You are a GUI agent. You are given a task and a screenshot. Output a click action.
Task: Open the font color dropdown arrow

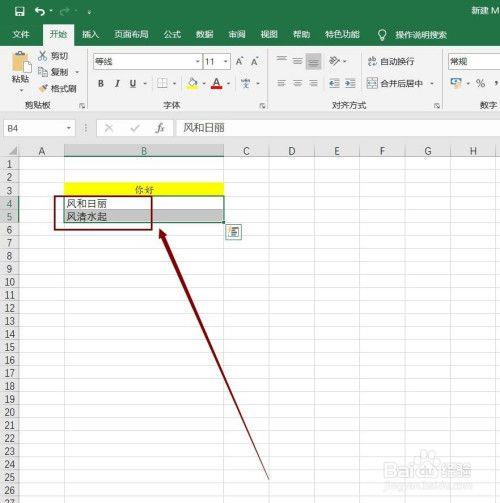[x=228, y=83]
